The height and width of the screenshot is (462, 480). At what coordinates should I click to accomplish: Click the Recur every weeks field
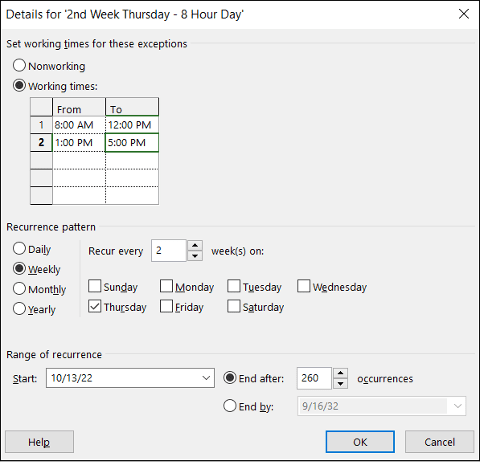(x=169, y=251)
